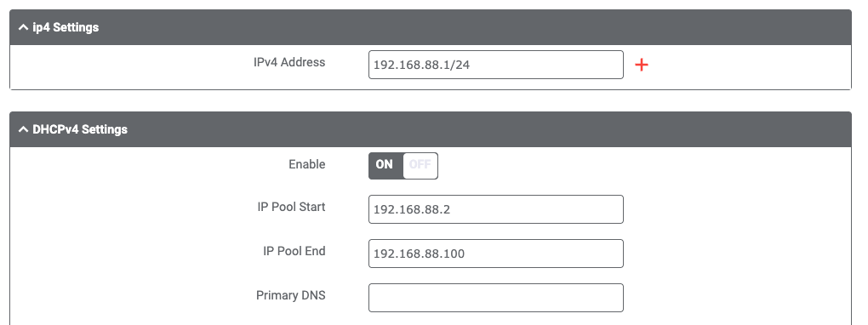The height and width of the screenshot is (325, 868).
Task: Click the Enable label text
Action: point(306,164)
